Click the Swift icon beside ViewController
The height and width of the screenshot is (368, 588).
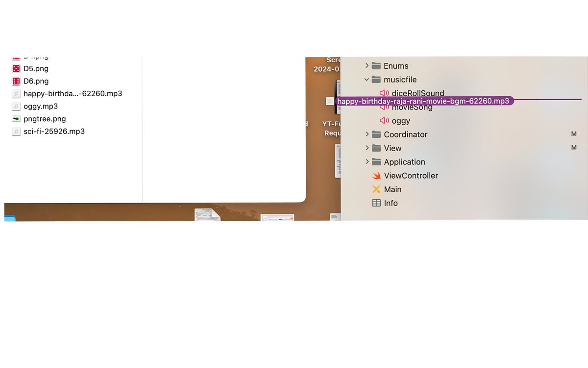click(x=376, y=175)
